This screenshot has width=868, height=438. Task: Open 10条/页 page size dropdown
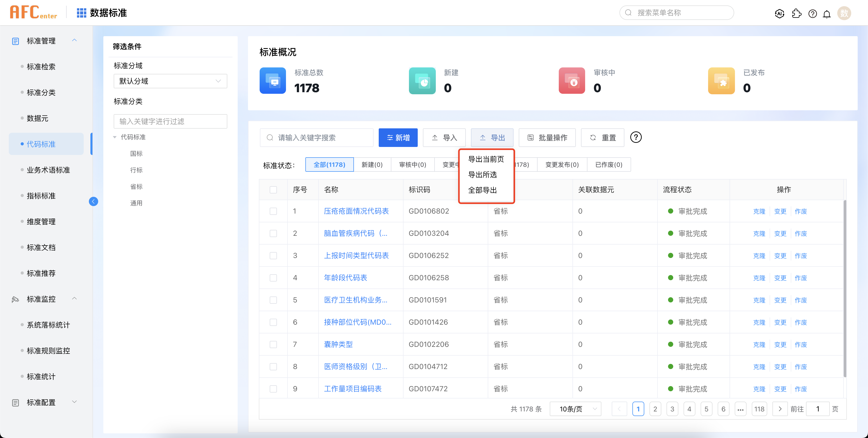[575, 409]
